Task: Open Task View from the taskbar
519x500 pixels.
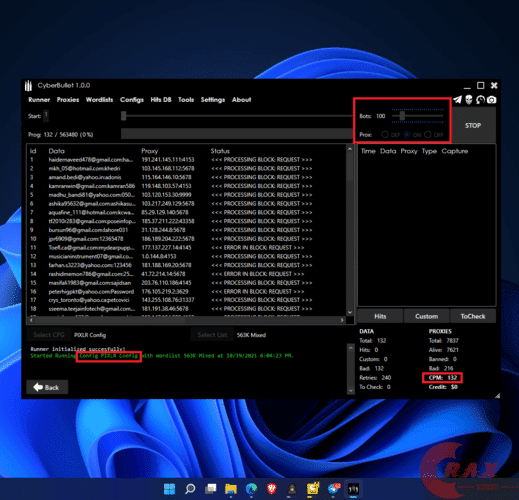Action: point(211,489)
